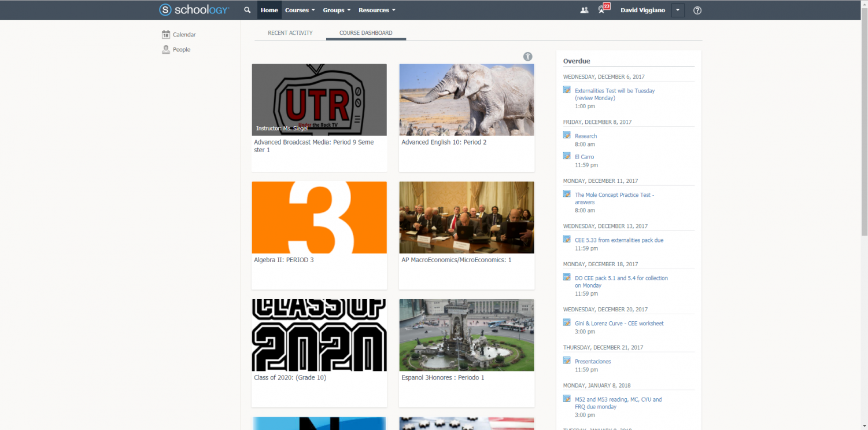
Task: Open the Presentaciones assignment link
Action: tap(593, 362)
